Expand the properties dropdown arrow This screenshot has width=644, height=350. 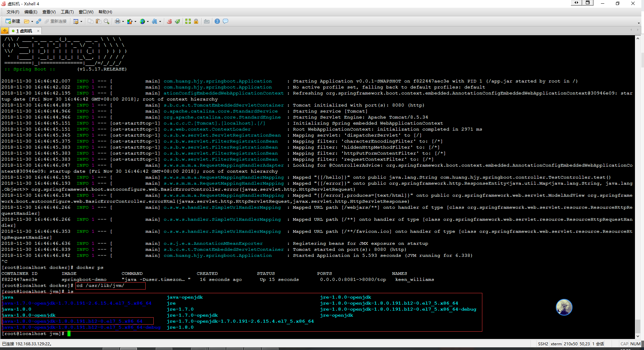81,21
